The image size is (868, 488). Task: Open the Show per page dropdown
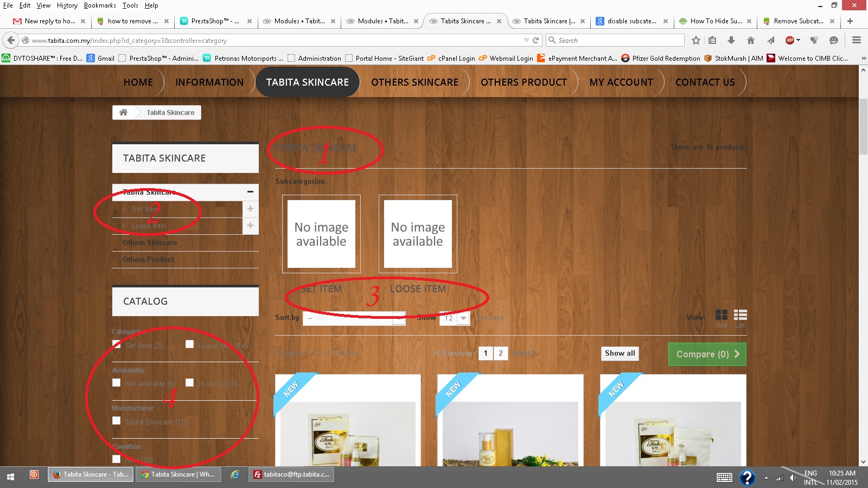[x=455, y=318]
